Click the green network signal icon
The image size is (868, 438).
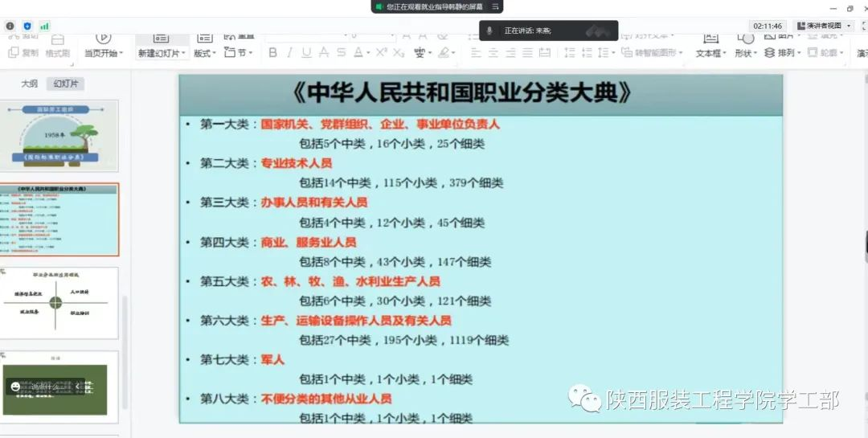[44, 26]
